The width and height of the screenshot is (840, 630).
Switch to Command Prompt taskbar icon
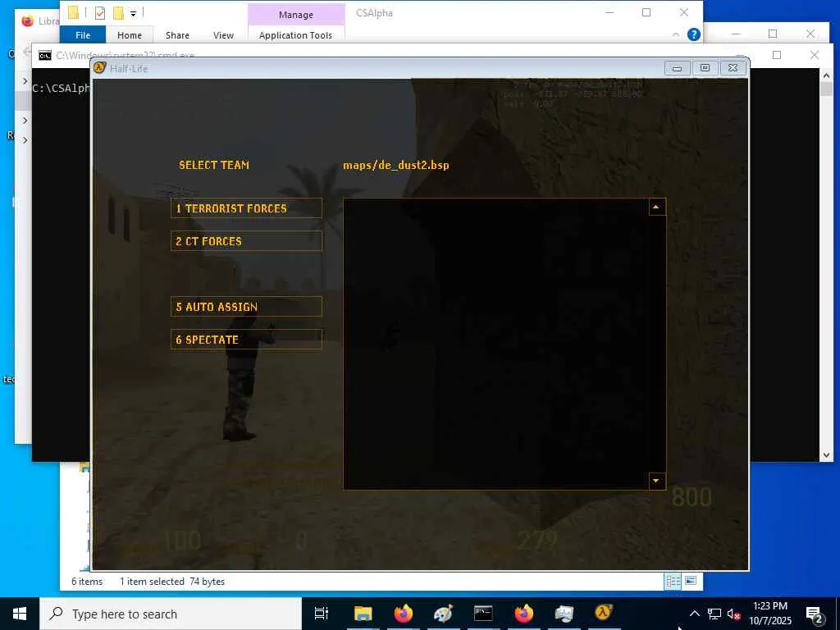pos(483,614)
